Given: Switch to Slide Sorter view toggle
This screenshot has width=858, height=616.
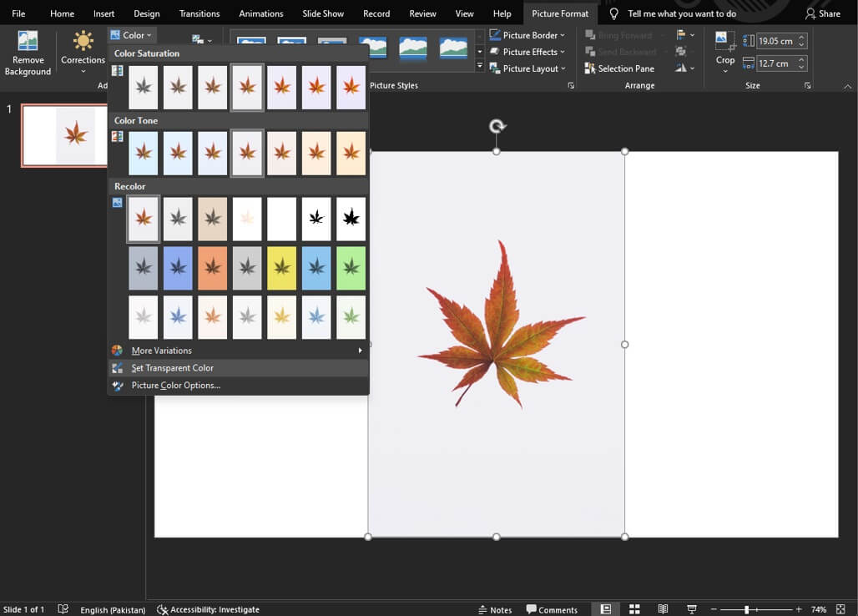Looking at the screenshot, I should coord(634,608).
